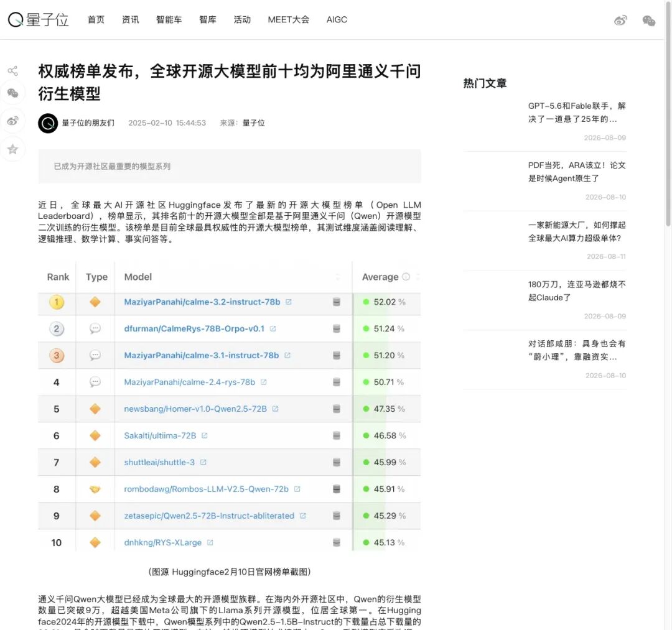672x630 pixels.
Task: Click the Type column header
Action: point(96,277)
